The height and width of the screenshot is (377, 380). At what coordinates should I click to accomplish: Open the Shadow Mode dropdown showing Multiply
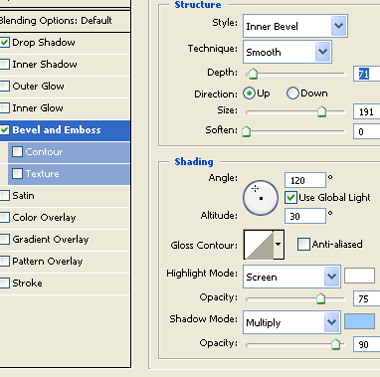[292, 322]
